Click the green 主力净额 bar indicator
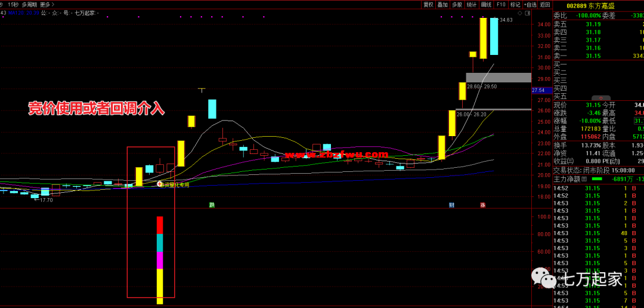 point(597,179)
